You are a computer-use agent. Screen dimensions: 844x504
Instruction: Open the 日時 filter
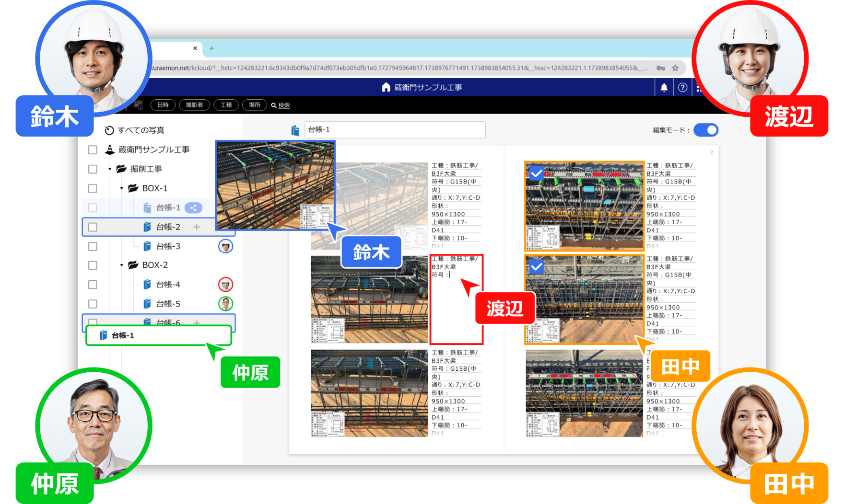[x=163, y=105]
